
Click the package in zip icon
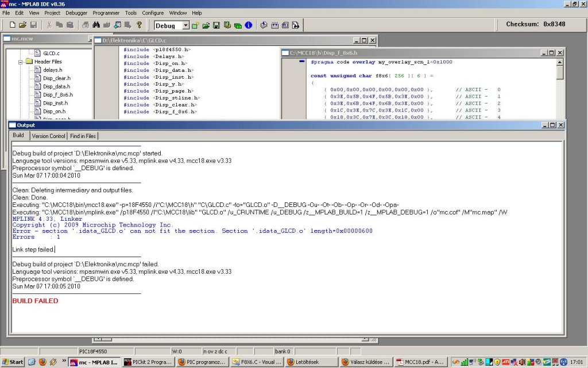pos(238,25)
